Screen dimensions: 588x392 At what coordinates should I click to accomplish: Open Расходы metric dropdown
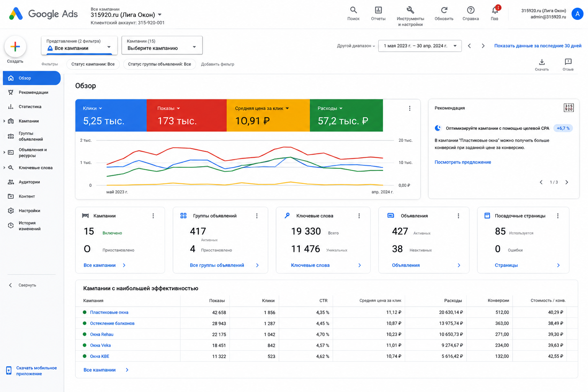[330, 108]
